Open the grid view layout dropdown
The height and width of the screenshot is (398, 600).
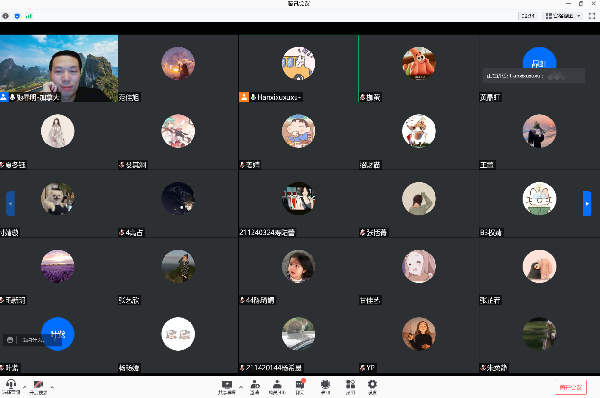(x=563, y=16)
